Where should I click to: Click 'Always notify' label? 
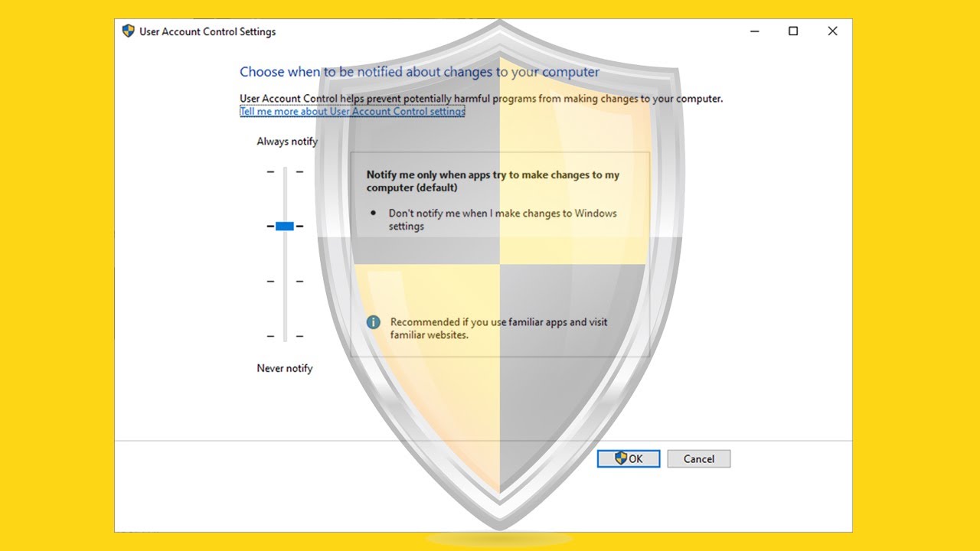[287, 142]
